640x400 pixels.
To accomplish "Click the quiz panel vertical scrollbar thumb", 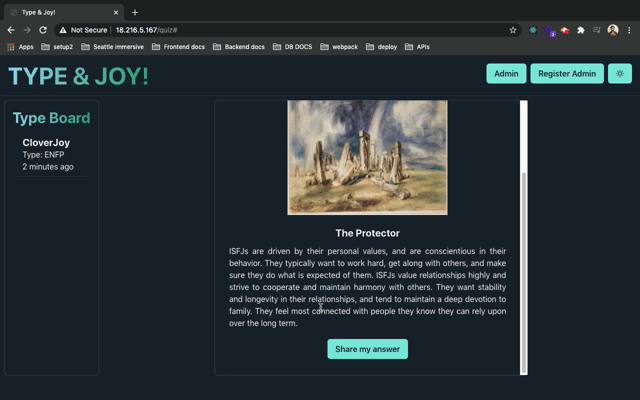I will [524, 273].
